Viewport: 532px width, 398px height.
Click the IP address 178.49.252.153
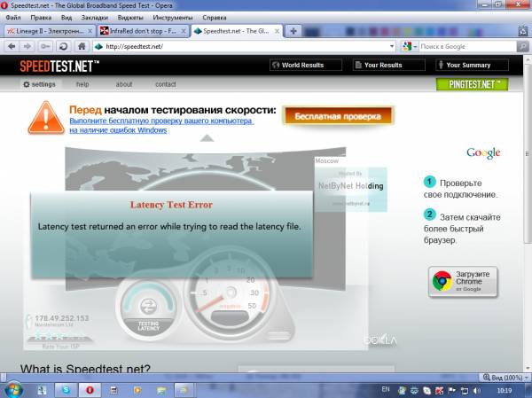coord(62,318)
